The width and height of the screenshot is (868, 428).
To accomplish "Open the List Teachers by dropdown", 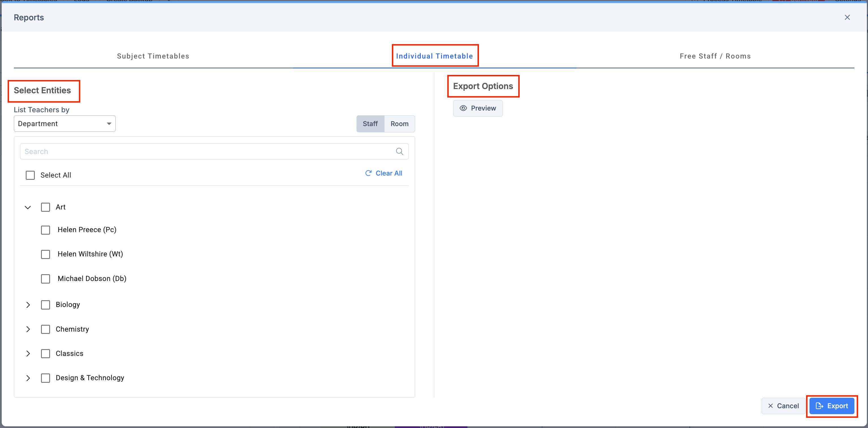I will tap(64, 124).
